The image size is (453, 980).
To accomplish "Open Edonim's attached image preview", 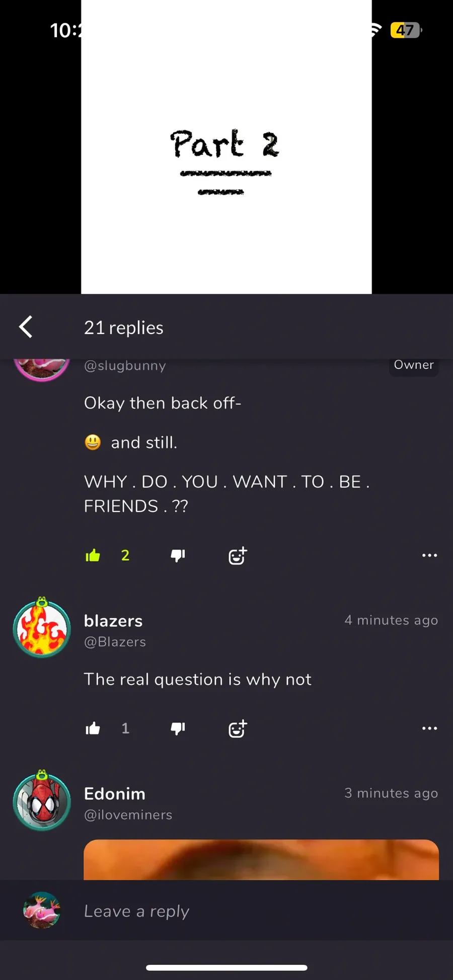I will pyautogui.click(x=261, y=860).
